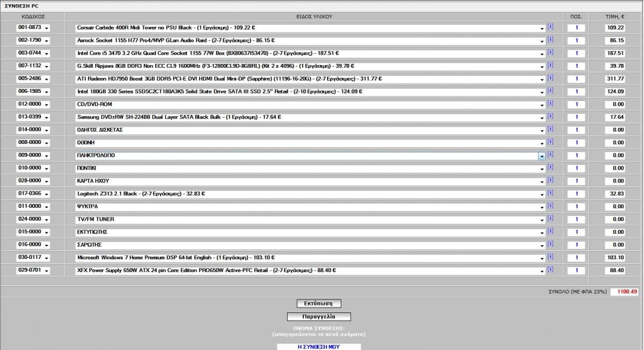644x350 pixels.
Task: Click the ΠΟΣ. column header
Action: coord(576,17)
